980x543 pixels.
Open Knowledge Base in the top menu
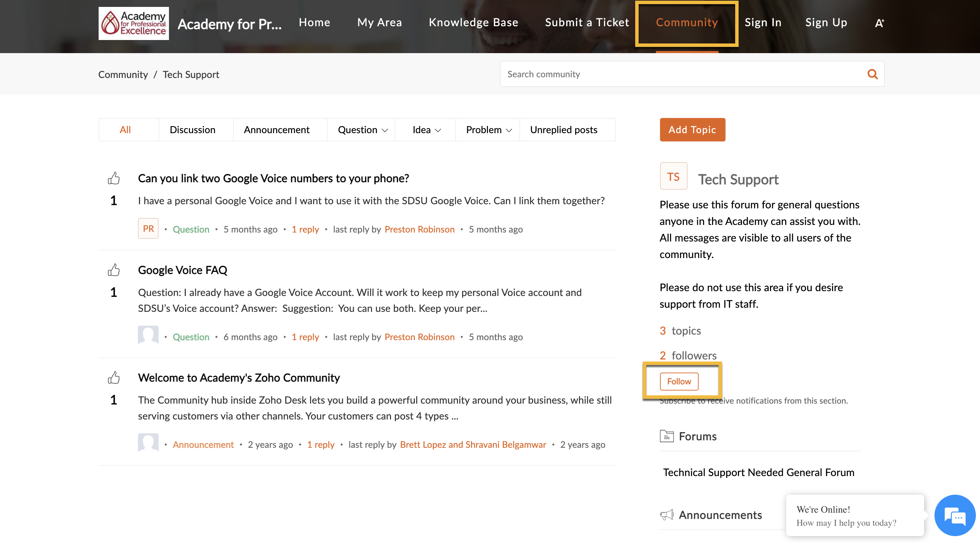pos(473,22)
